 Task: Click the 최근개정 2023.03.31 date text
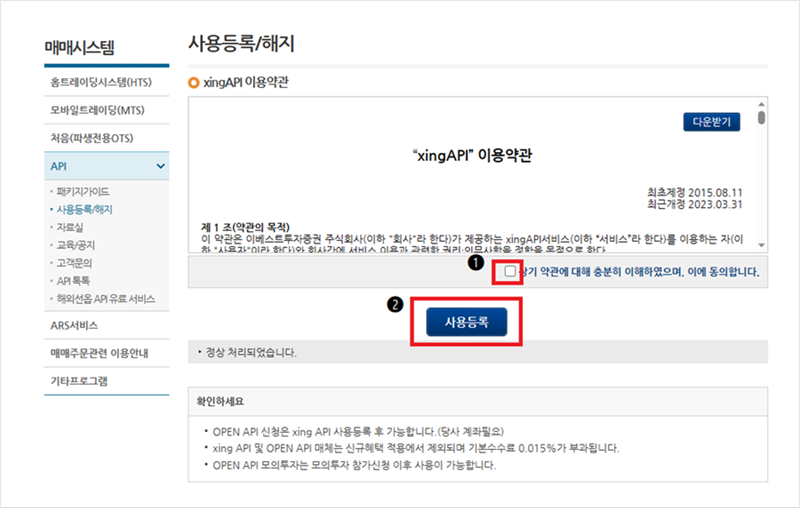click(695, 205)
